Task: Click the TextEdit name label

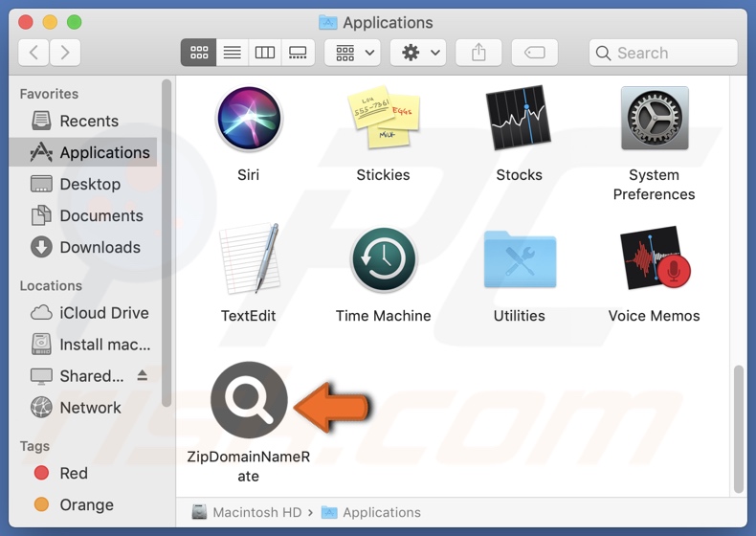Action: (248, 316)
